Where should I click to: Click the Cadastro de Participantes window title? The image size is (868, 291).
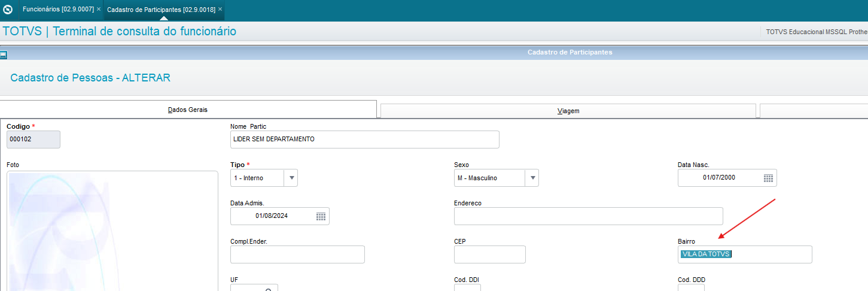pyautogui.click(x=569, y=52)
